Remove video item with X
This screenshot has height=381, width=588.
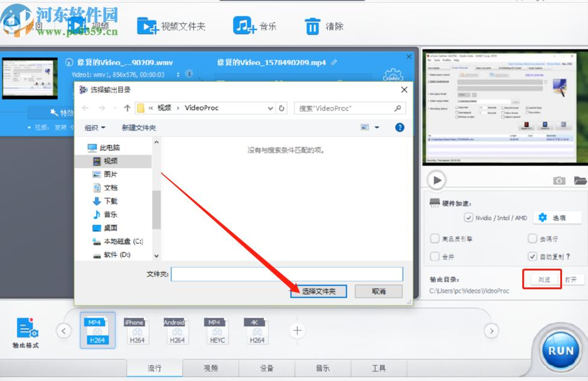[x=409, y=57]
